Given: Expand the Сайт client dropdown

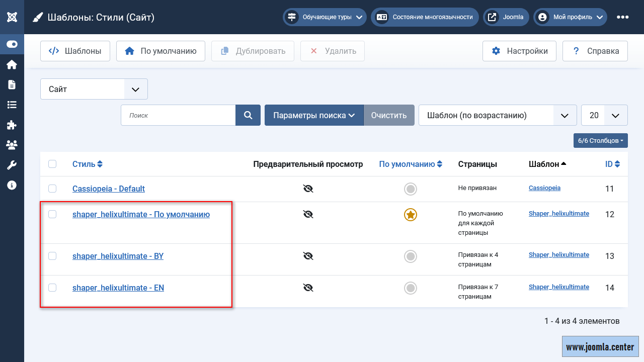Looking at the screenshot, I should tap(94, 89).
